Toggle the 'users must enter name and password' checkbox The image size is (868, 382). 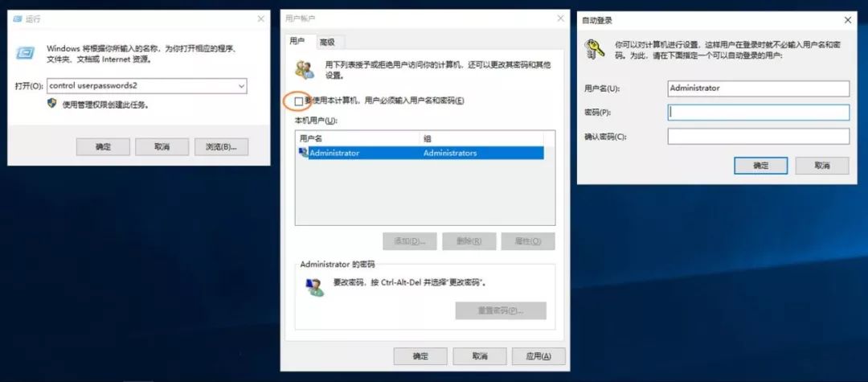coord(299,101)
